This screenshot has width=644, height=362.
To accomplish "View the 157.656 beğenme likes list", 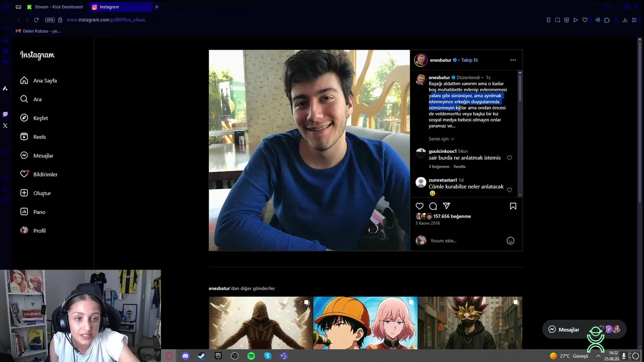I will point(452,216).
